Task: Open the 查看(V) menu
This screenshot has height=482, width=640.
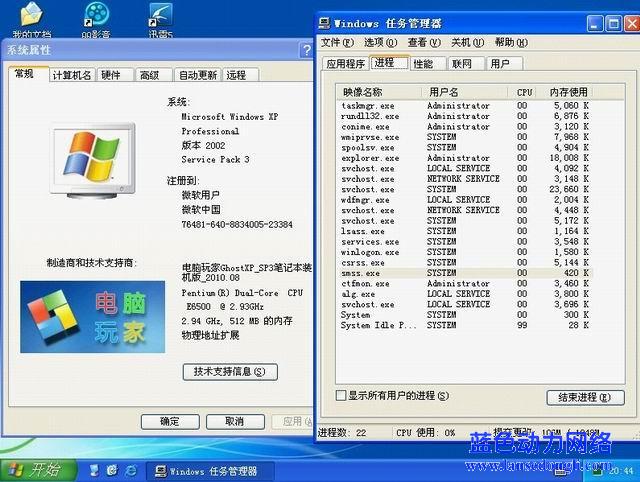Action: click(x=424, y=42)
